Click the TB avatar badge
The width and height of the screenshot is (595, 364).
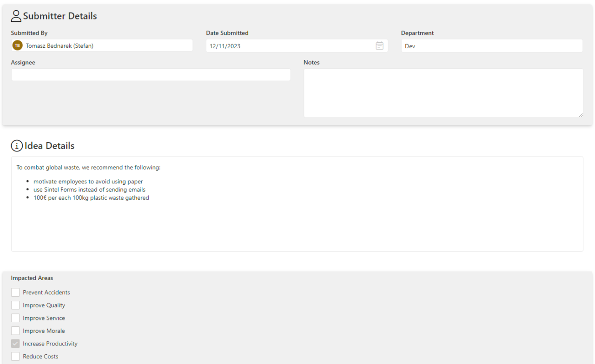(x=17, y=45)
